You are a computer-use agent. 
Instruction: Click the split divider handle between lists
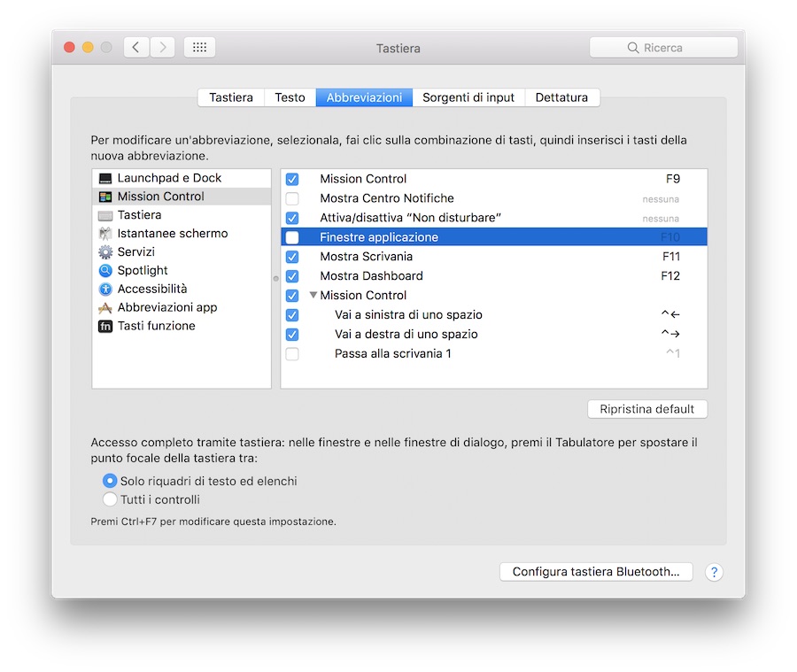pyautogui.click(x=276, y=279)
